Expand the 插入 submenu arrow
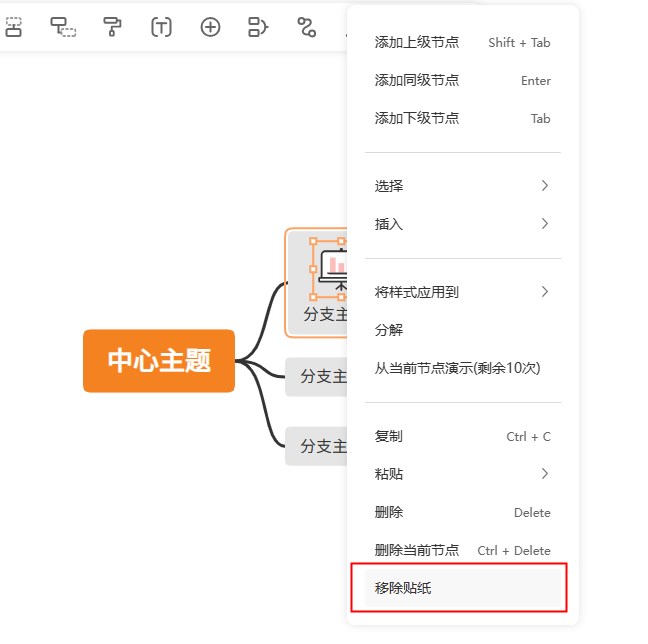 pos(544,224)
